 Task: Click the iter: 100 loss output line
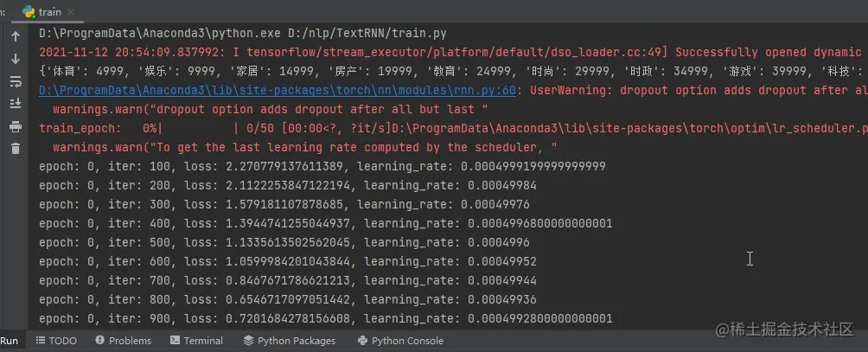pyautogui.click(x=322, y=166)
